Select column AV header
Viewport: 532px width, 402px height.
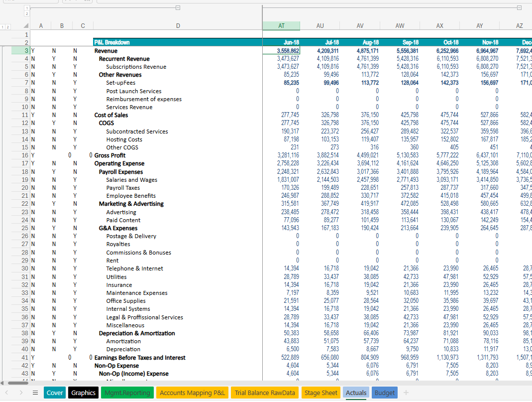(x=360, y=26)
